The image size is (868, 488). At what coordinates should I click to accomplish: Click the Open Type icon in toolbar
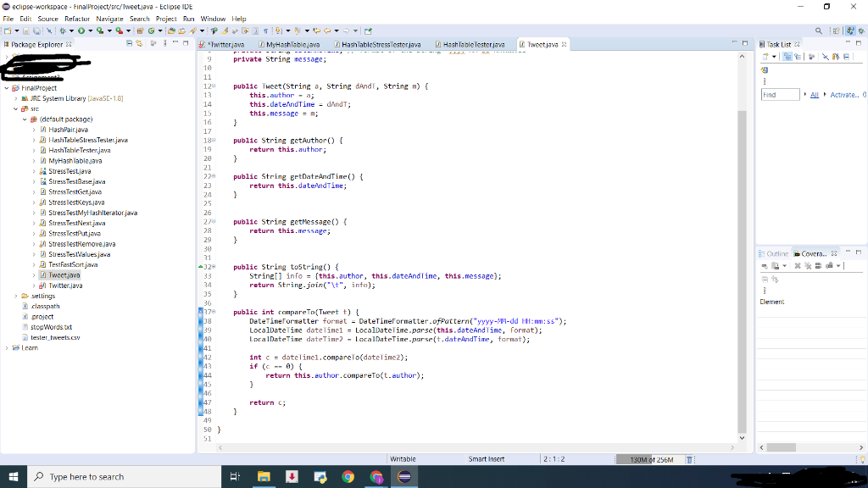171,31
